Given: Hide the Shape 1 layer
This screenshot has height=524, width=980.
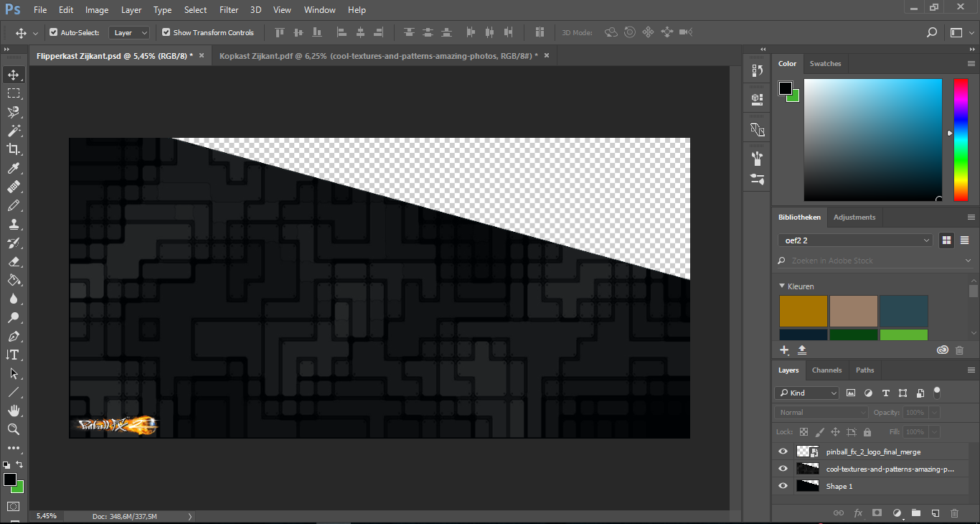Looking at the screenshot, I should [783, 486].
